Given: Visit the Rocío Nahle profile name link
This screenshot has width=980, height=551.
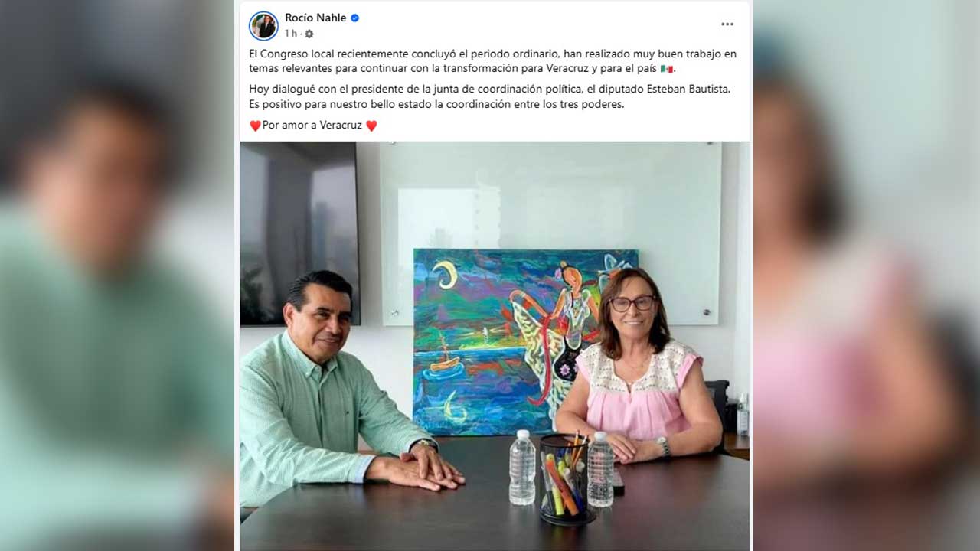Looking at the screenshot, I should [x=315, y=18].
